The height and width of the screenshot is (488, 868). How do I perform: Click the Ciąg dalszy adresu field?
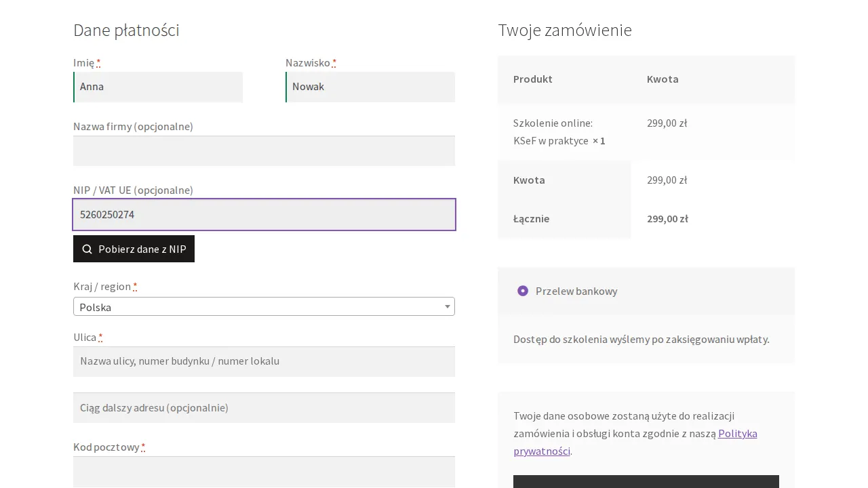[264, 407]
